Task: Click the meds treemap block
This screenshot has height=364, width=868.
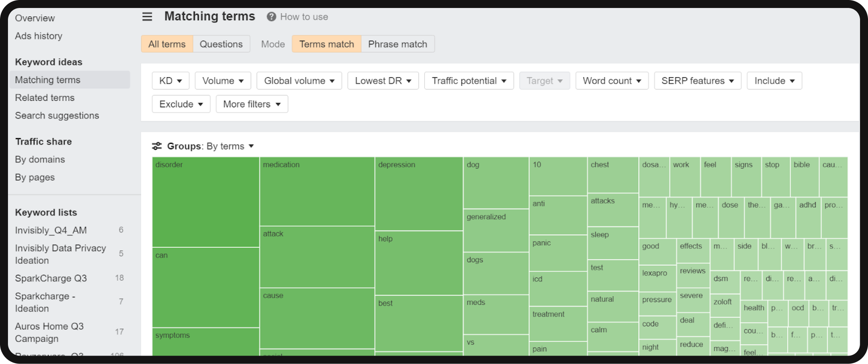Action: [x=496, y=315]
